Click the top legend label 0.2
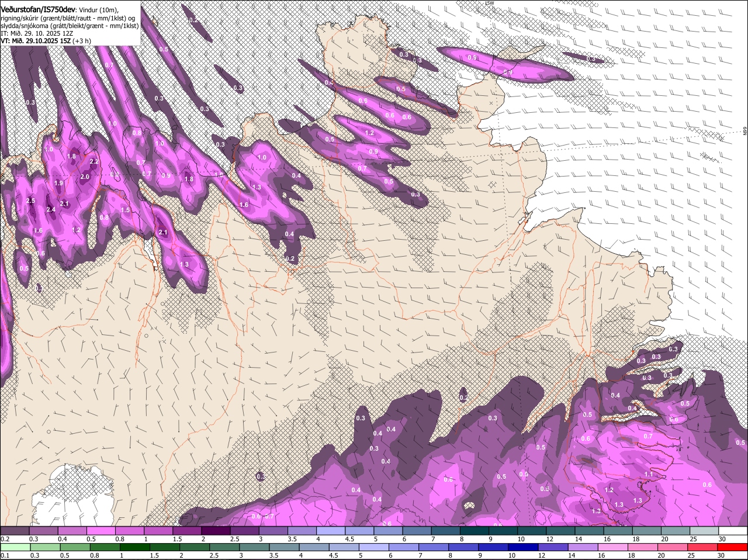 5,539
